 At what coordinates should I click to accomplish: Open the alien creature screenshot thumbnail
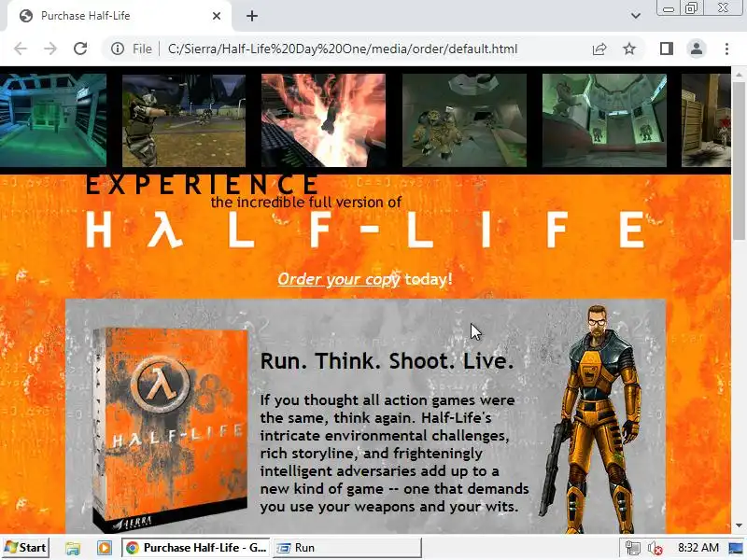(x=464, y=120)
